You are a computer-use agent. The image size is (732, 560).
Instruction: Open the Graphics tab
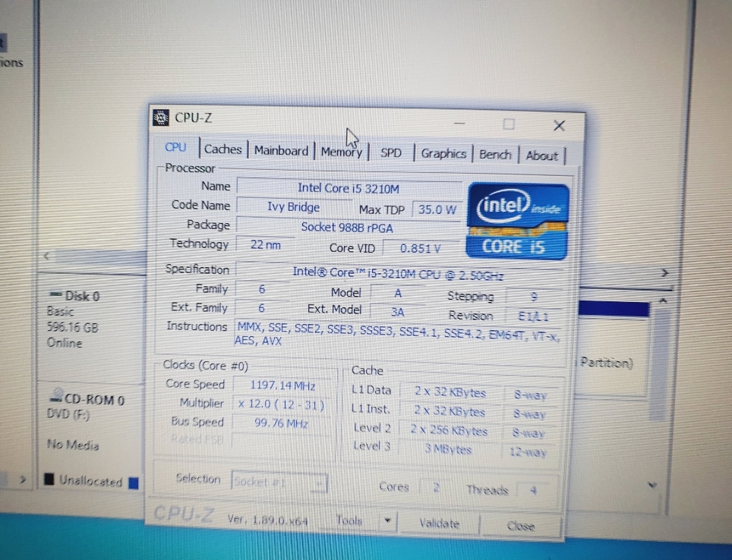[443, 153]
